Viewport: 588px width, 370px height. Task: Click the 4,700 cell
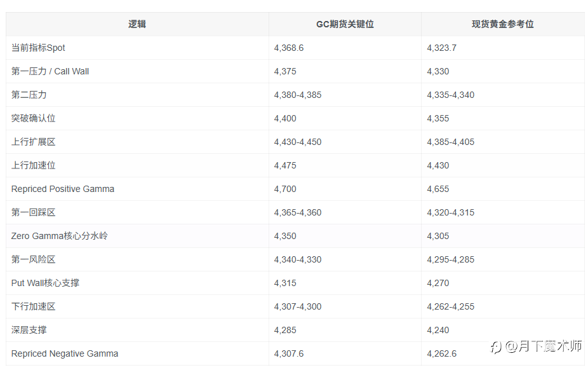tap(285, 189)
